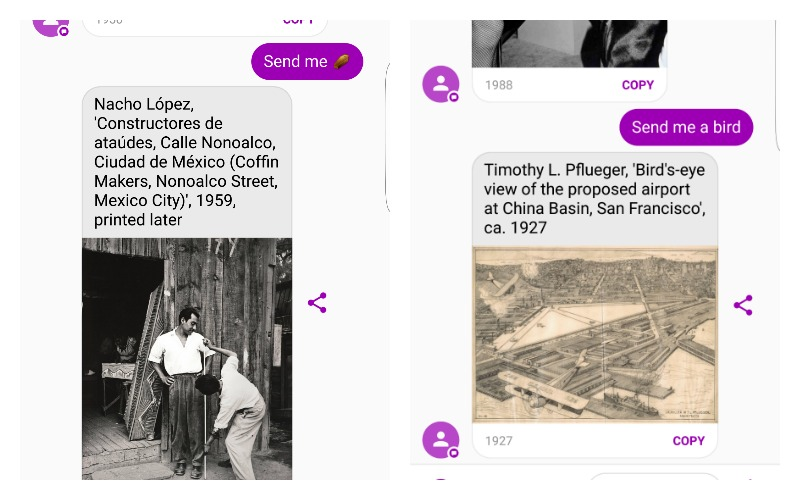The image size is (800, 500).
Task: Open the coffin makers black-and-white photograph
Action: [x=187, y=359]
